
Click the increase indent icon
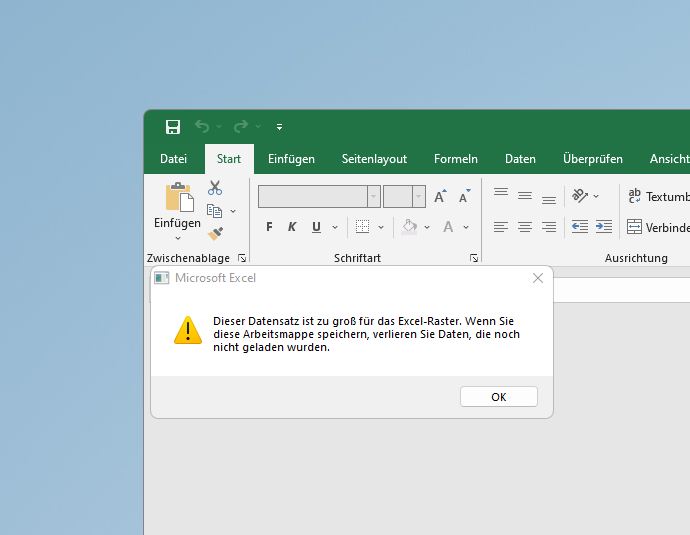coord(604,227)
